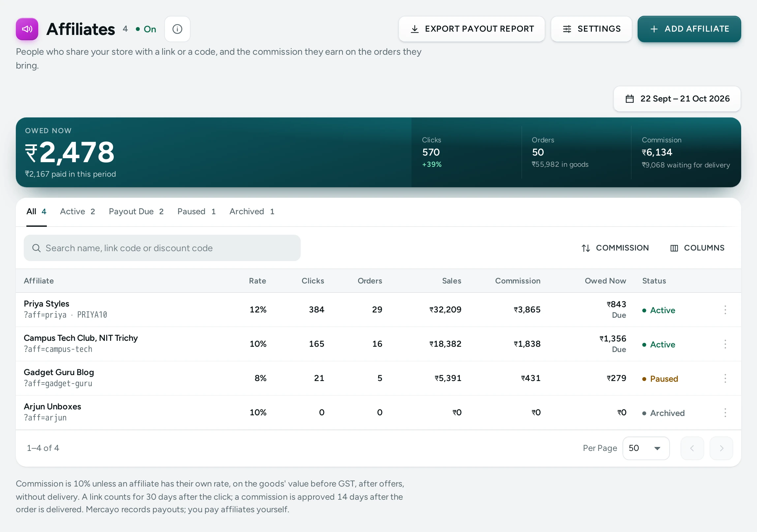Screen dimensions: 757x532
Task: Open the info circle icon beside On
Action: tap(177, 29)
